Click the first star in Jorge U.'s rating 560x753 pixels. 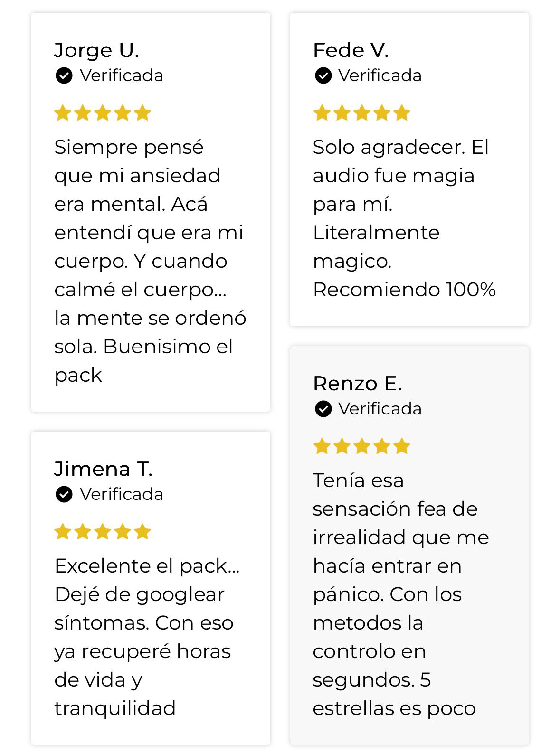pos(63,113)
